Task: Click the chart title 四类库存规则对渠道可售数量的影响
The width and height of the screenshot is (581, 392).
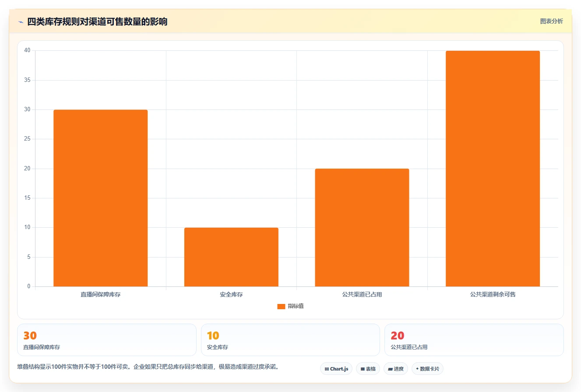Action: coord(97,21)
